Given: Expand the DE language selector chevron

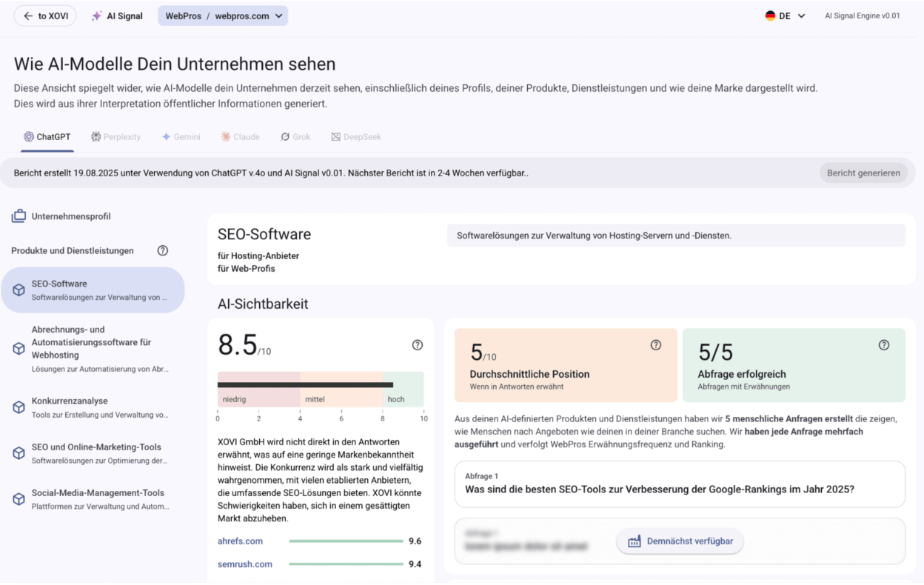Looking at the screenshot, I should pyautogui.click(x=801, y=16).
